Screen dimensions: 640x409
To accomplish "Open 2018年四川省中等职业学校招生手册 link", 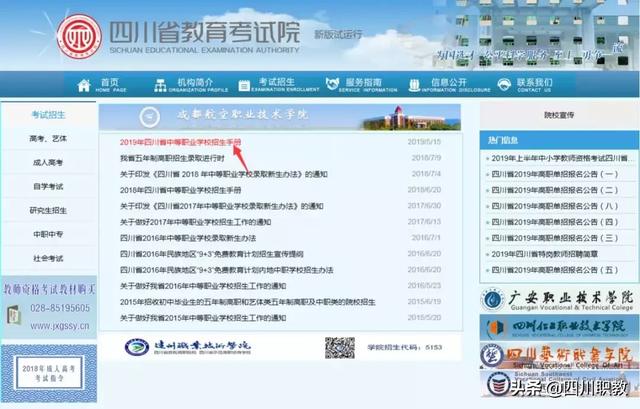I will tap(180, 190).
